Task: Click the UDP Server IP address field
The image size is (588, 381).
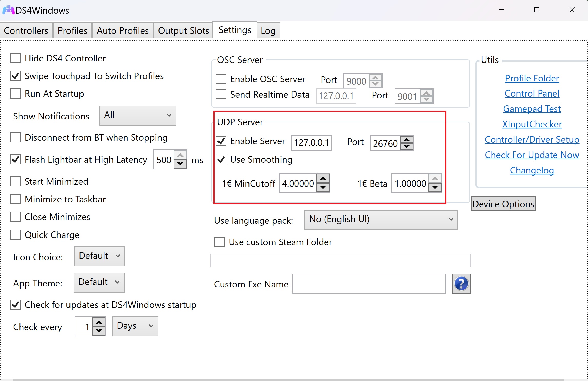Action: pyautogui.click(x=312, y=143)
